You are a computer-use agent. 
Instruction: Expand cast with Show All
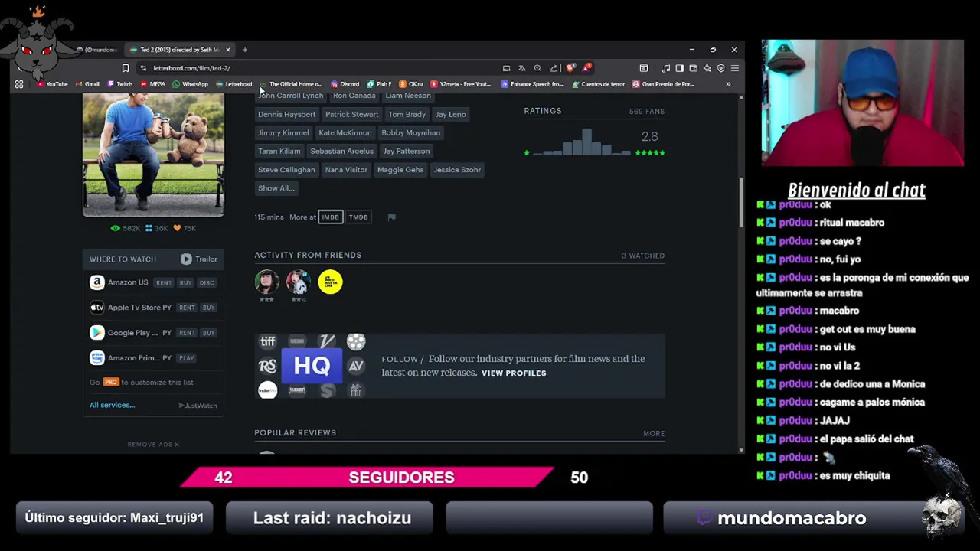pyautogui.click(x=276, y=188)
